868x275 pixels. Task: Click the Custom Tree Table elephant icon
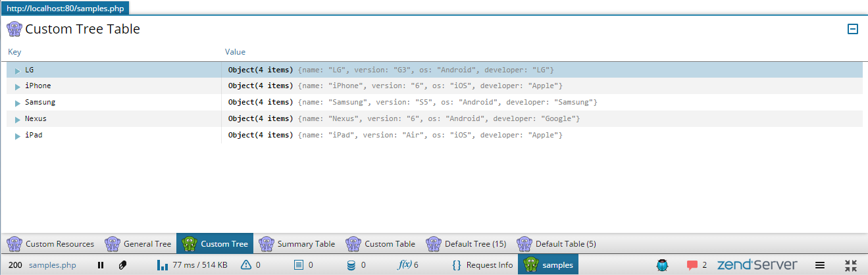point(14,29)
